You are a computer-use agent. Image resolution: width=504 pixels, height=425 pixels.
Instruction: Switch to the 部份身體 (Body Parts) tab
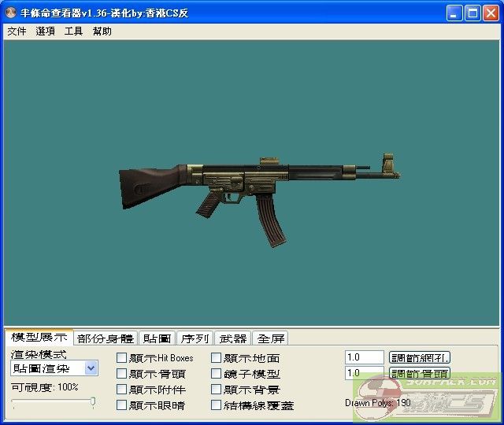click(x=106, y=338)
